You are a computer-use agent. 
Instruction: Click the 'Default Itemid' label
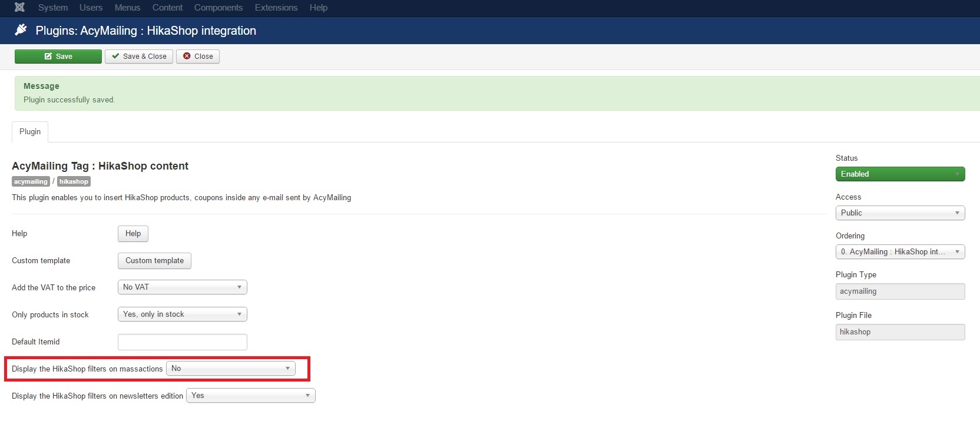pos(36,342)
